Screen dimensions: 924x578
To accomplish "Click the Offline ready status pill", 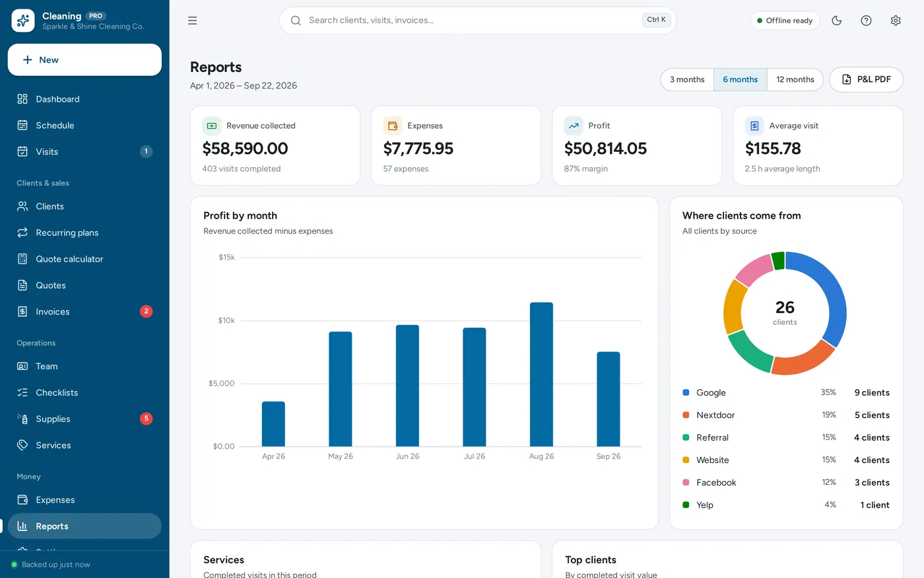I will [785, 20].
